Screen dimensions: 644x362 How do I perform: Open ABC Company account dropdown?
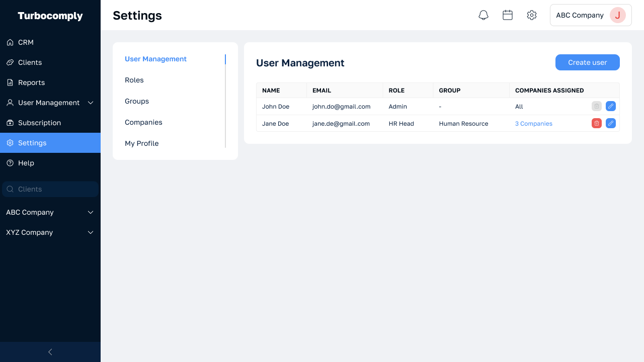point(591,15)
